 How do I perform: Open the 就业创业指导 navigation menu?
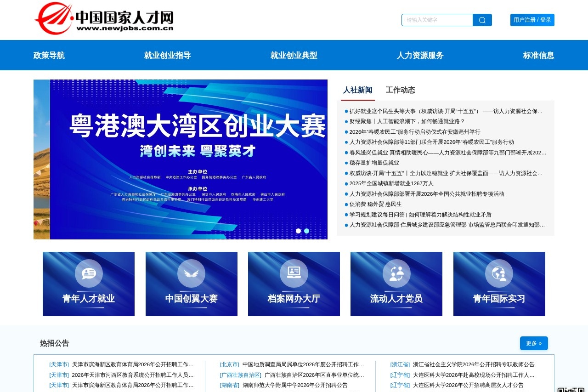point(168,55)
